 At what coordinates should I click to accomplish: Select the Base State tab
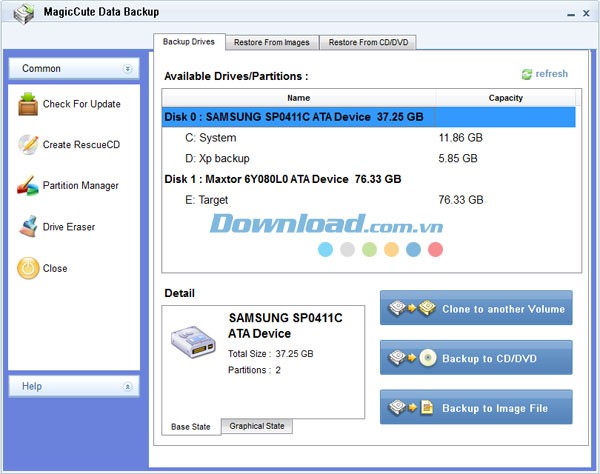(191, 427)
